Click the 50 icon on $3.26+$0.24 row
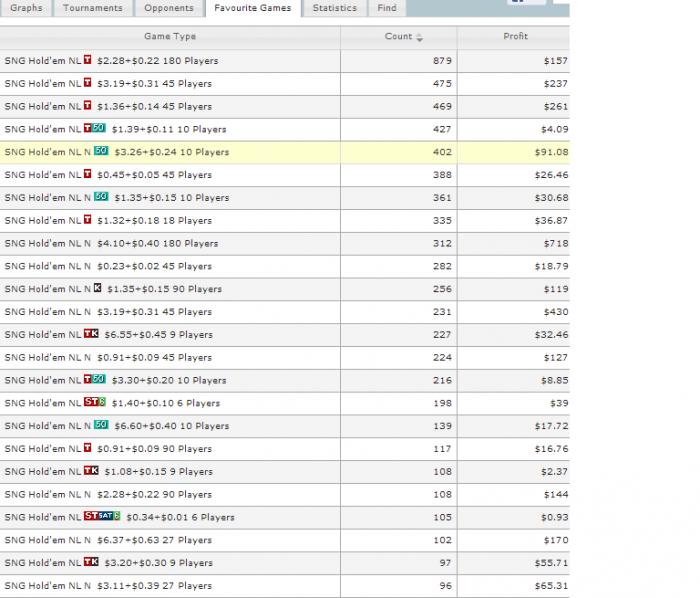Screen dimensions: 700x598 pyautogui.click(x=101, y=151)
